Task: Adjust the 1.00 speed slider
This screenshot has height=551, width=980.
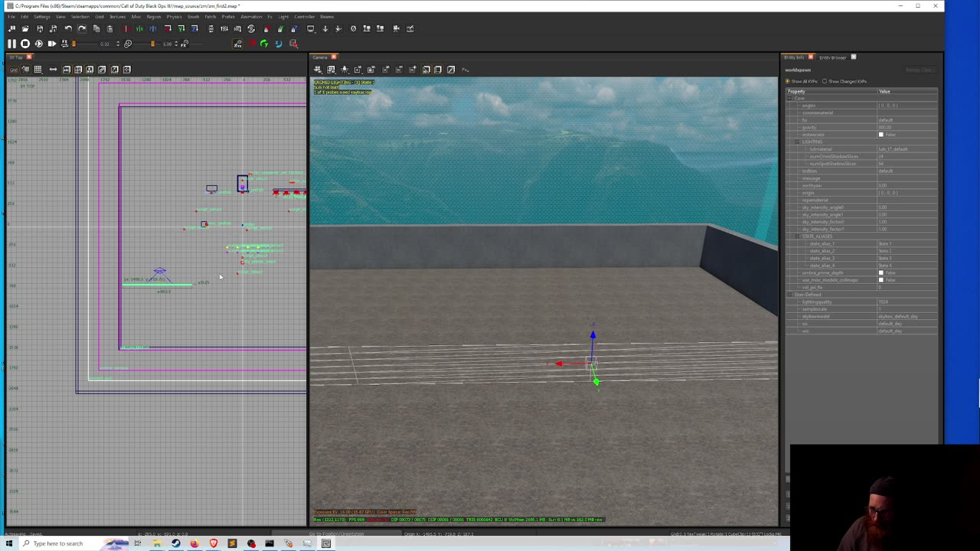Action: pyautogui.click(x=152, y=44)
